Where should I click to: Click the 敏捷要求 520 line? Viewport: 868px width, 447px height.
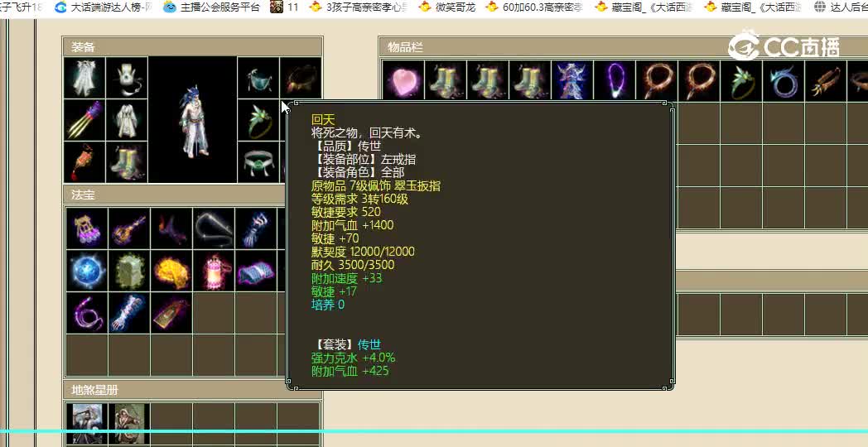pos(346,212)
